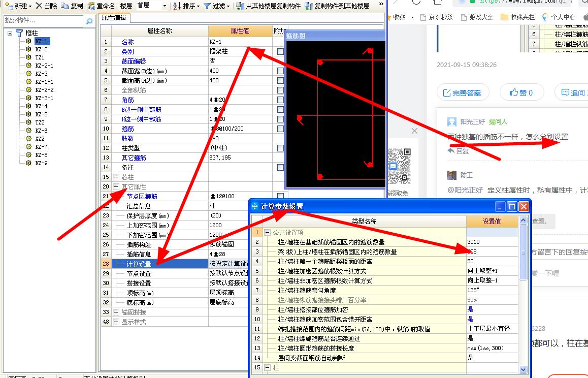Click the KZ-2 component gear icon
Viewport: 588px width, 378px height.
click(28, 49)
